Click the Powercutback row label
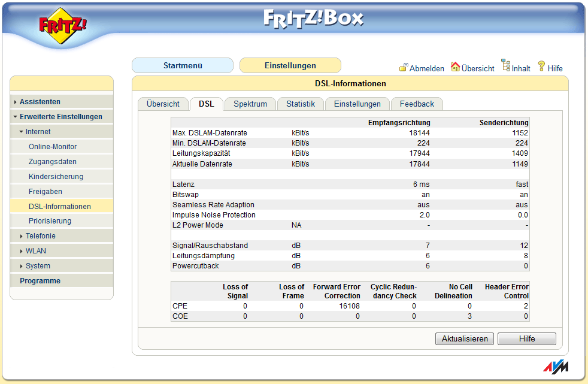The width and height of the screenshot is (588, 384). pyautogui.click(x=195, y=265)
